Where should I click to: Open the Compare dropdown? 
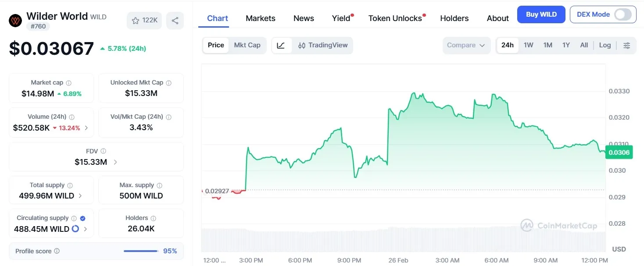pos(466,45)
